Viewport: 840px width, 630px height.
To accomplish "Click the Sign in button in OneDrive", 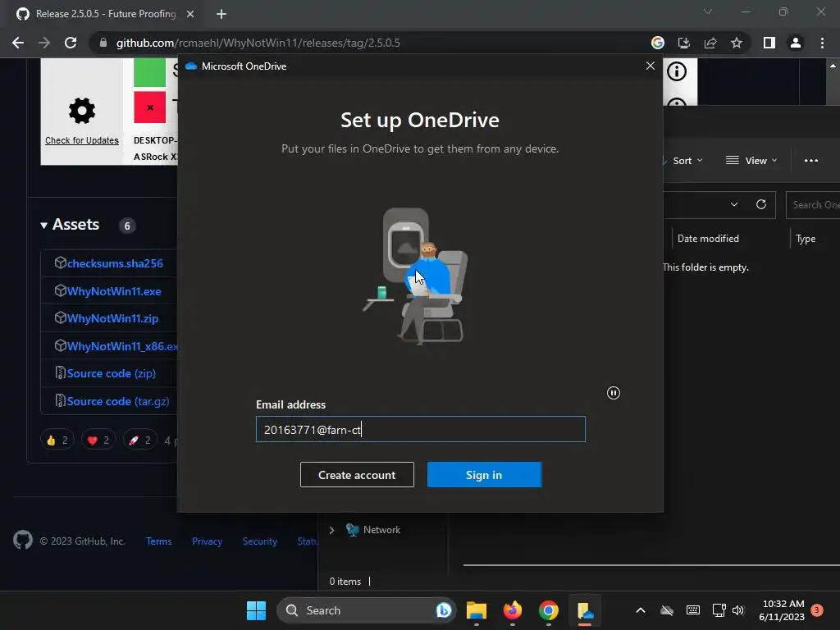I will coord(484,475).
